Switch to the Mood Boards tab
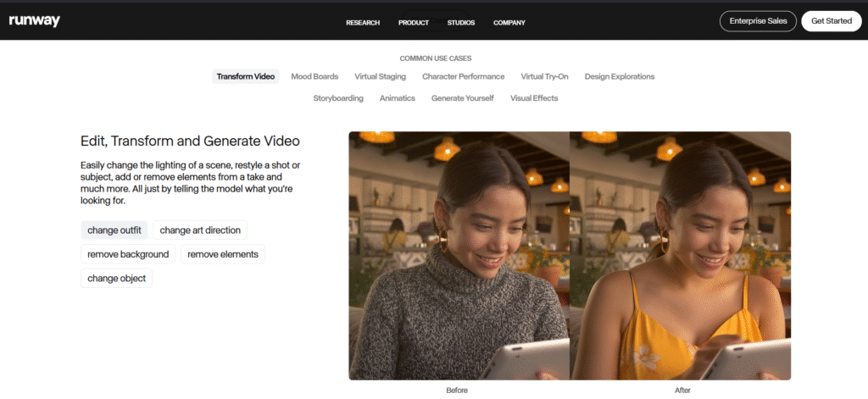Viewport: 868px width, 399px height. pos(314,76)
